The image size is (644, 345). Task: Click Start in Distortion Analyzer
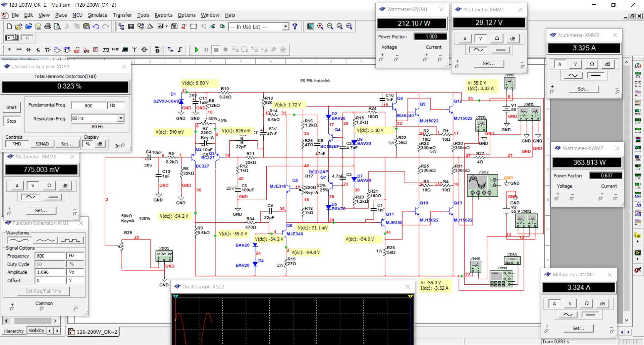pos(11,107)
